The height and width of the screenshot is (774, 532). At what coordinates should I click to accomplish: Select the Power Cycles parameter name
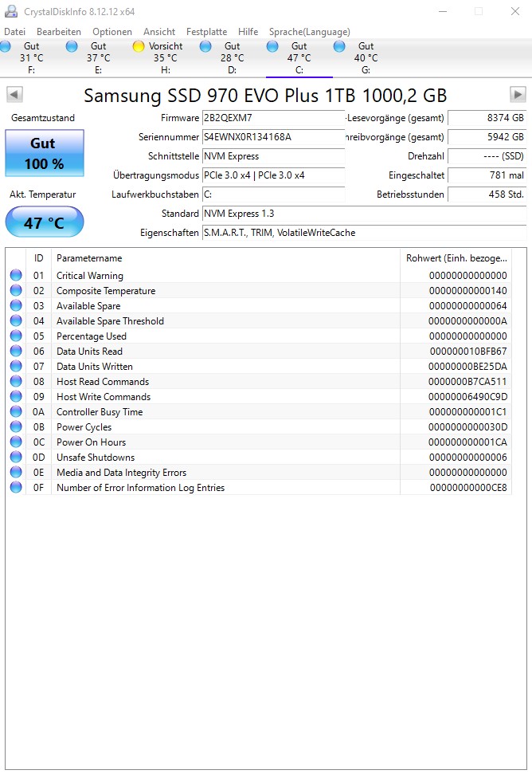[x=84, y=427]
